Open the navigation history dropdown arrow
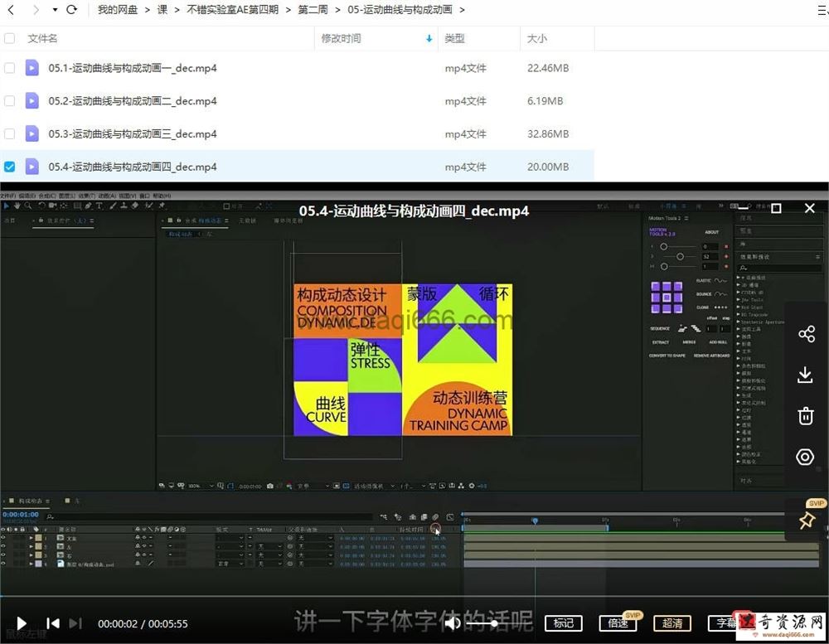Viewport: 829px width, 644px height. (55, 10)
